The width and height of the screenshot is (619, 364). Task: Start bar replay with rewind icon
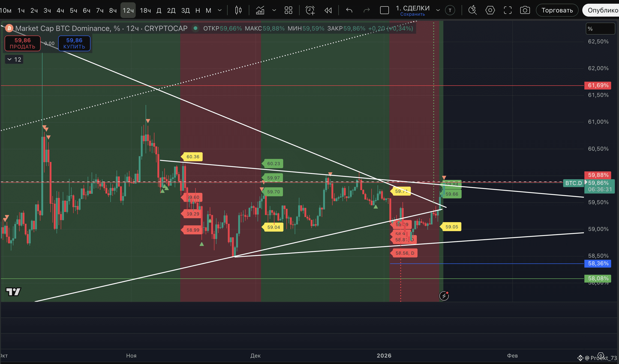pos(328,10)
